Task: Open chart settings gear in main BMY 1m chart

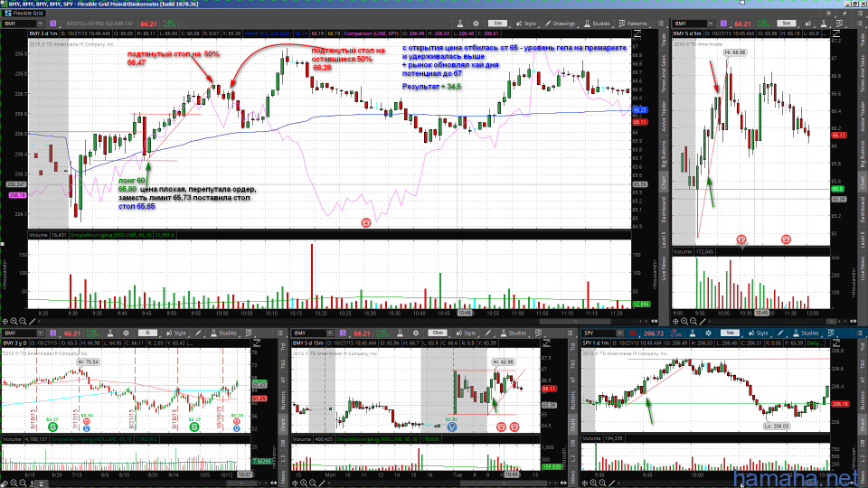Action: click(476, 23)
